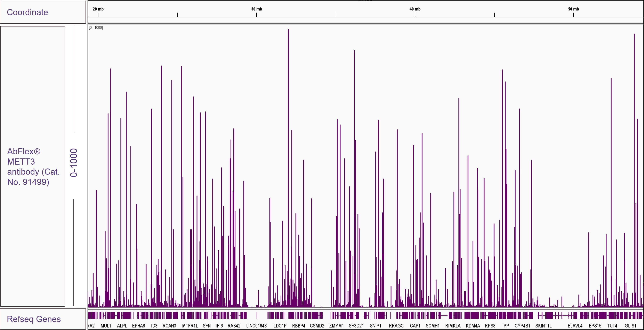Screen dimensions: 644x330
Task: Click the tall peak above SH3D21
Action: pyautogui.click(x=354, y=179)
